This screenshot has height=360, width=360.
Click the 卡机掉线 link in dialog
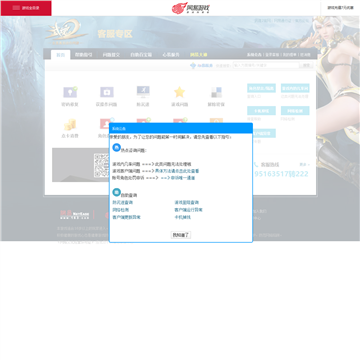pyautogui.click(x=183, y=217)
